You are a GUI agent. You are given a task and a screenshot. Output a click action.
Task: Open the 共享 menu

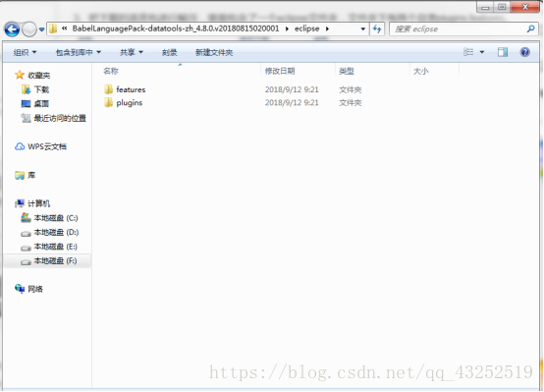pyautogui.click(x=132, y=52)
